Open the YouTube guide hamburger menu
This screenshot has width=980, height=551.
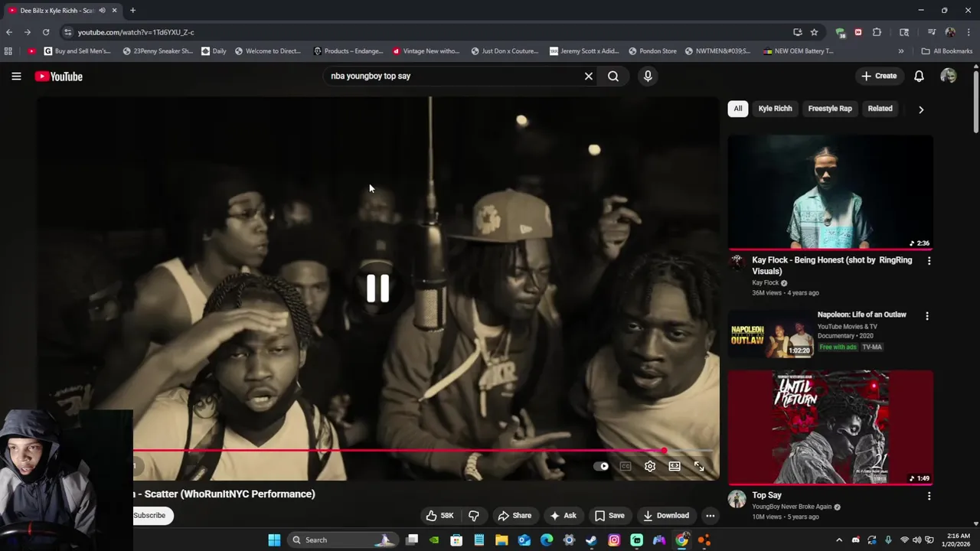point(16,76)
